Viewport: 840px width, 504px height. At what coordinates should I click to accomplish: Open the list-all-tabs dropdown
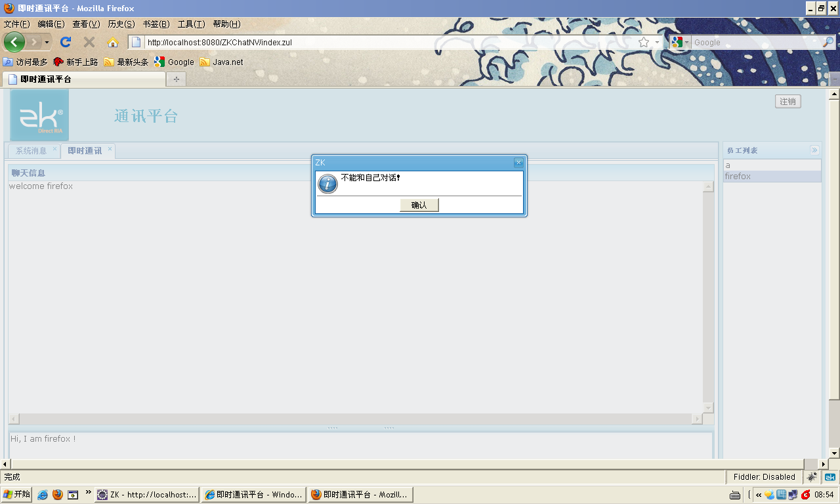[835, 79]
